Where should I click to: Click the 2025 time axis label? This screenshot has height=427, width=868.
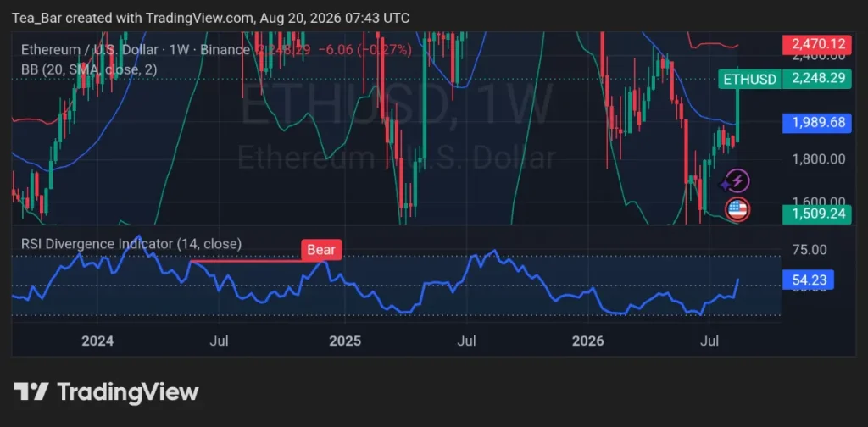tap(345, 341)
